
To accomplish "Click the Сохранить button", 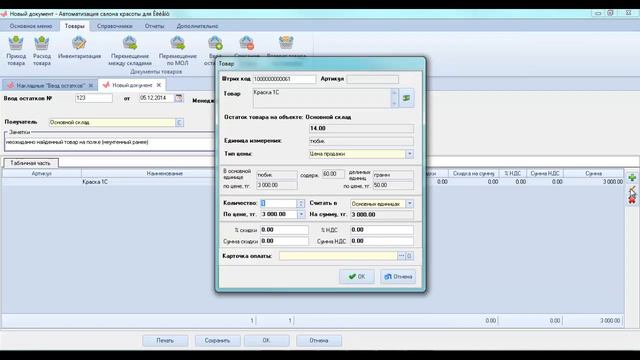I will click(217, 340).
